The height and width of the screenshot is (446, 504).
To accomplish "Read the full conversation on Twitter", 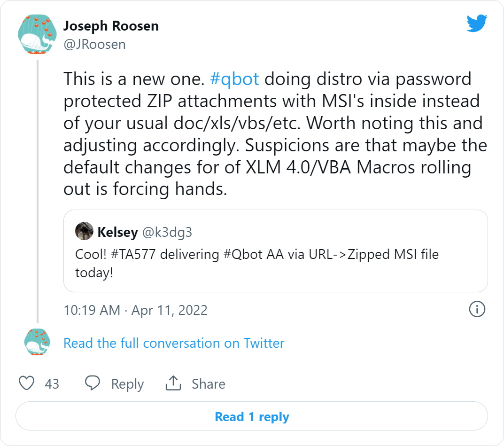I will click(x=174, y=343).
